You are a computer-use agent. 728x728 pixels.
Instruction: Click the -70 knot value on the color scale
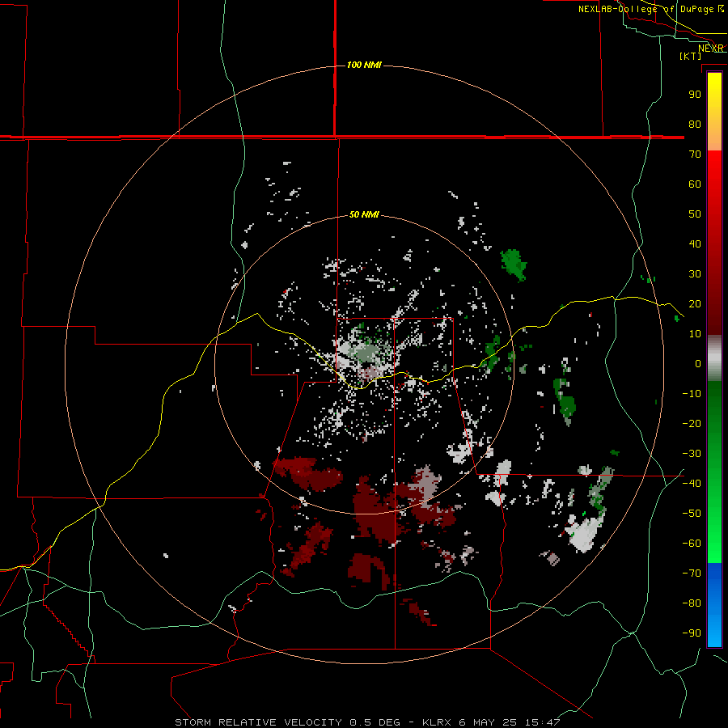pyautogui.click(x=692, y=573)
